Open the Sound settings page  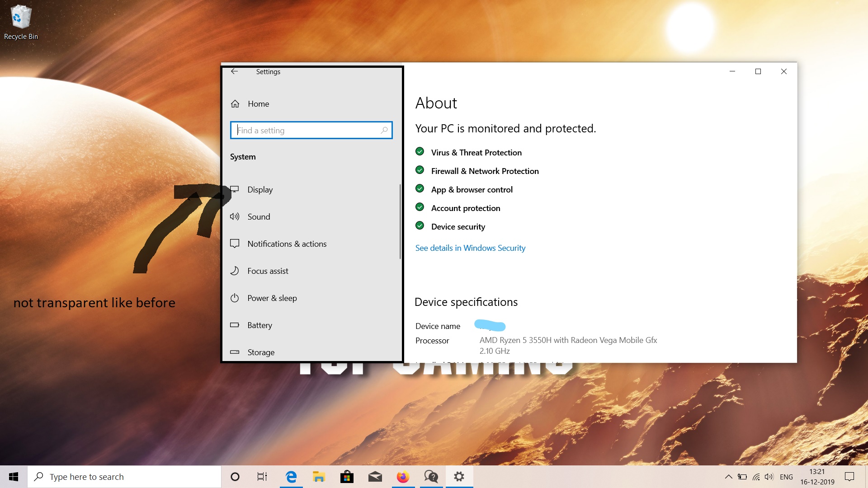(259, 217)
